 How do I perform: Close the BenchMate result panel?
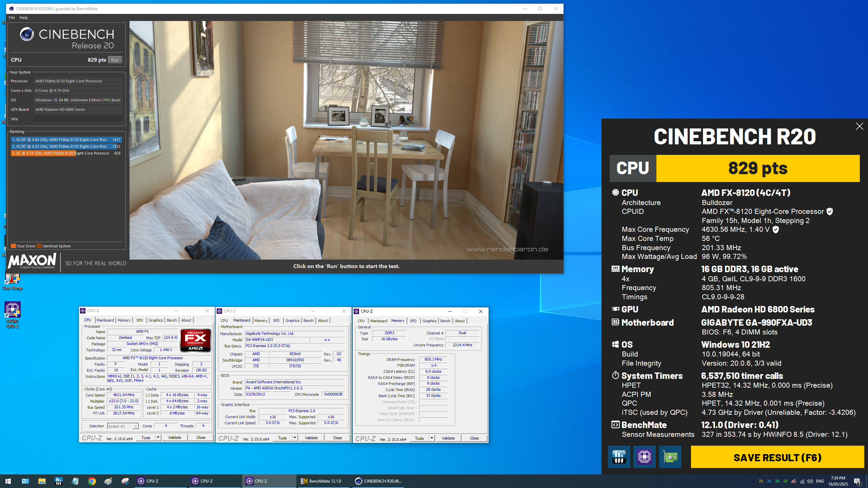859,126
